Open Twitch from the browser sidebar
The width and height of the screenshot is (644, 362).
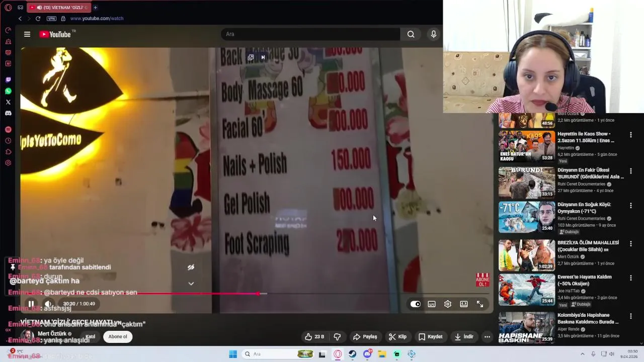click(x=8, y=80)
